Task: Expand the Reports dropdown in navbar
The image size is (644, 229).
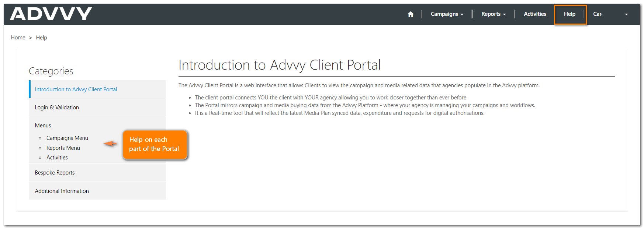Action: (x=493, y=14)
